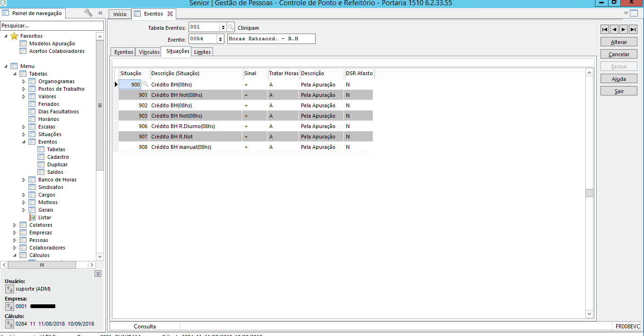Click the Cálculo switch icon
This screenshot has height=336, width=644.
(x=9, y=324)
